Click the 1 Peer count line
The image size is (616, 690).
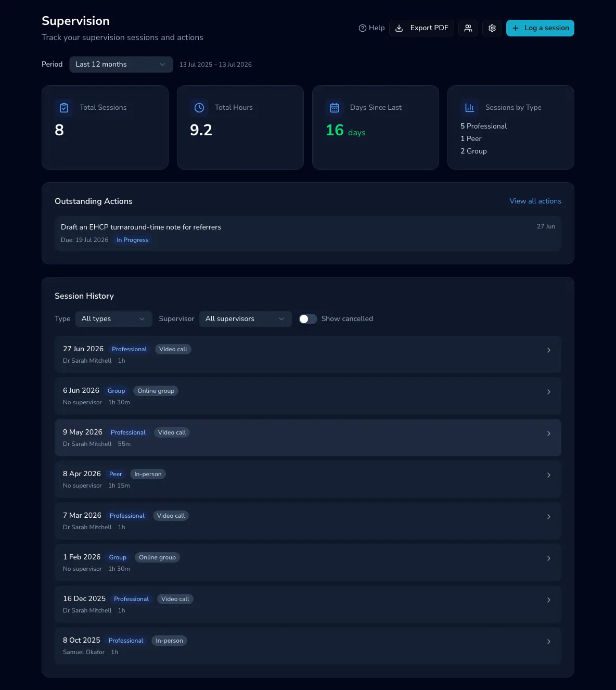(x=471, y=139)
